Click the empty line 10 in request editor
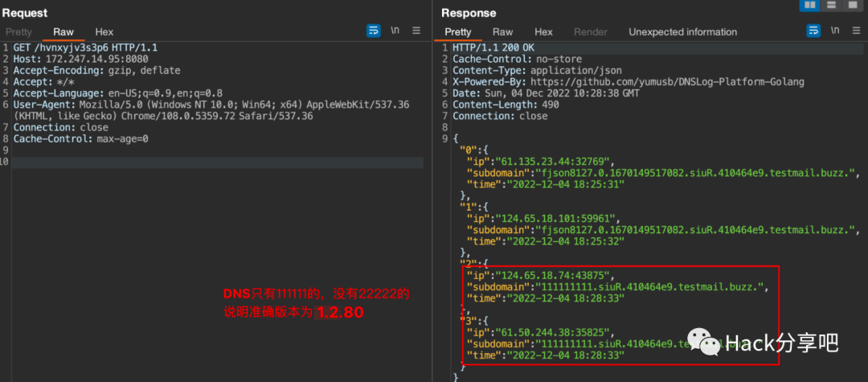The image size is (868, 382). [x=217, y=162]
